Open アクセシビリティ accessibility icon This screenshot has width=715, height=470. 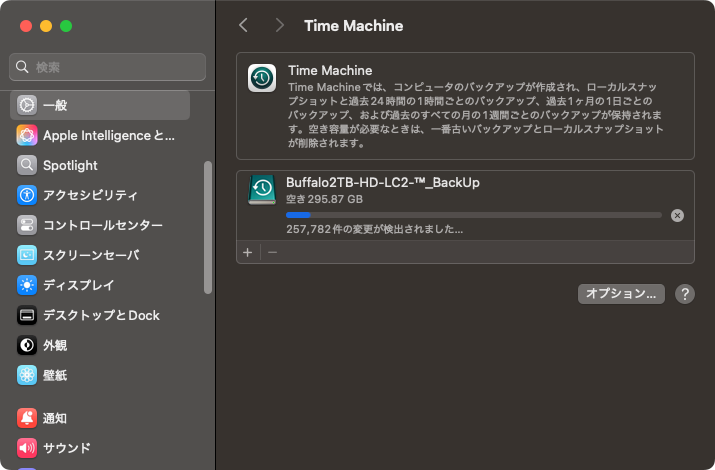(27, 195)
